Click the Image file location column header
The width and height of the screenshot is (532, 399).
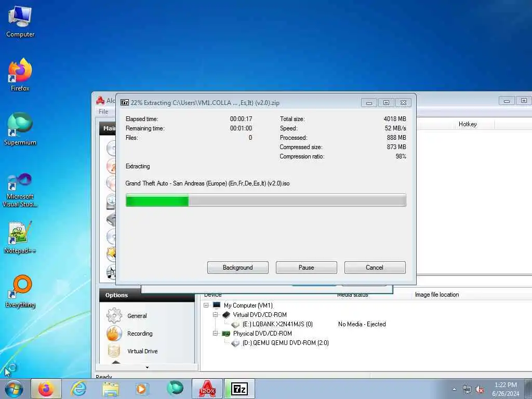436,295
